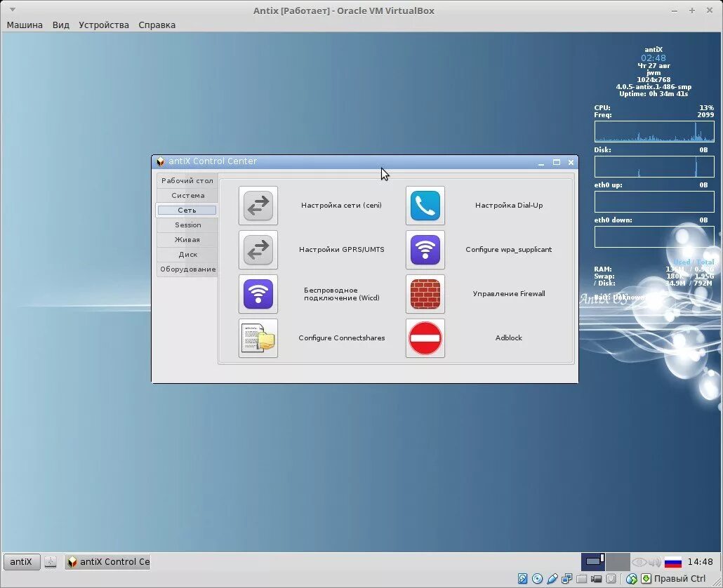Open the Dial-Up phone icon
The height and width of the screenshot is (588, 723).
click(x=425, y=206)
